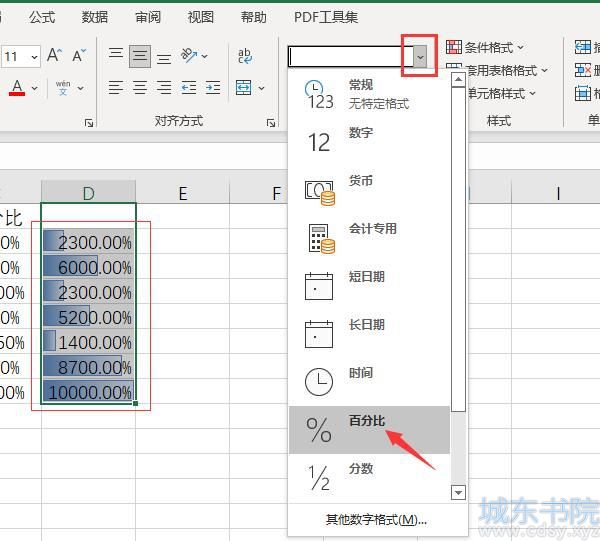Viewport: 600px width, 541px height.
Task: Open 其他数字格式(M)... dialog
Action: coord(376,520)
